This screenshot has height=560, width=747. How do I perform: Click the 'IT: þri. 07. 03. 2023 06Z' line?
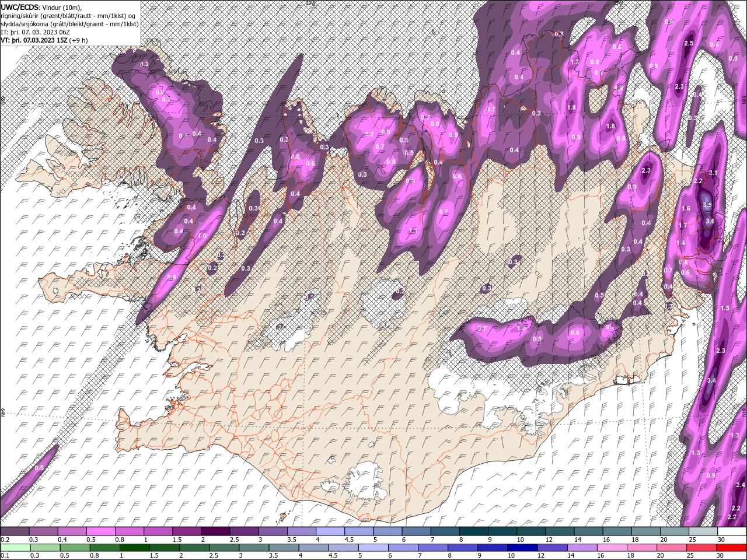(34, 32)
